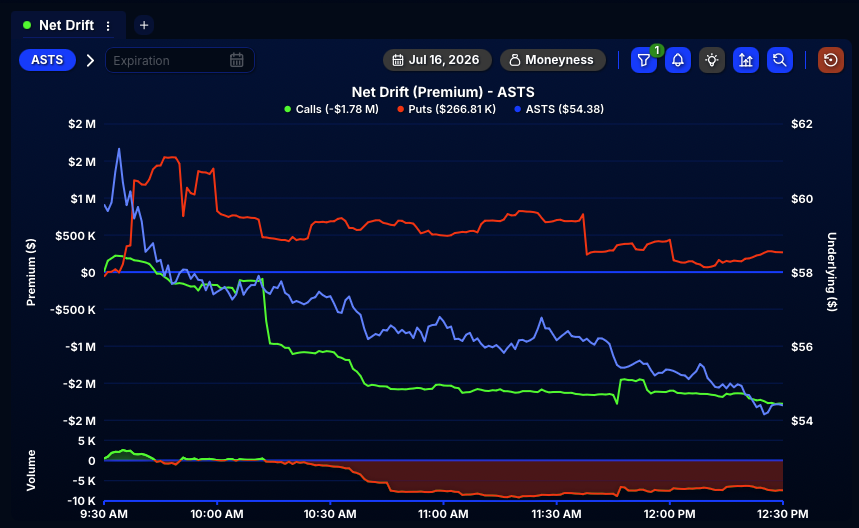This screenshot has height=528, width=859.
Task: Click the Expiration input field
Action: (180, 60)
